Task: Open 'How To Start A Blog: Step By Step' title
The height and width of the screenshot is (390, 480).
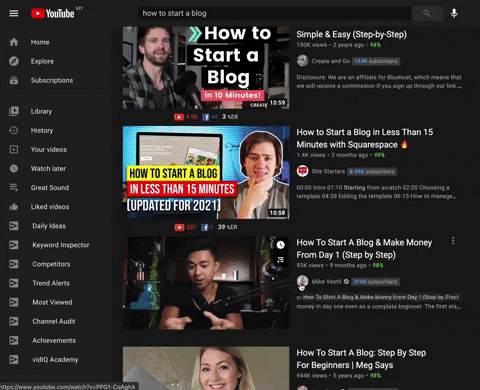Action: point(361,359)
